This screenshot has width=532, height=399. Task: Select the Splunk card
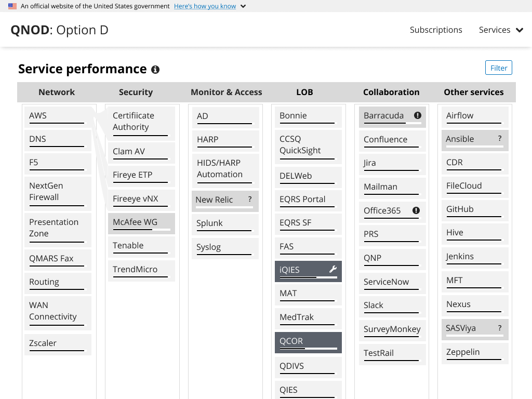(x=225, y=224)
